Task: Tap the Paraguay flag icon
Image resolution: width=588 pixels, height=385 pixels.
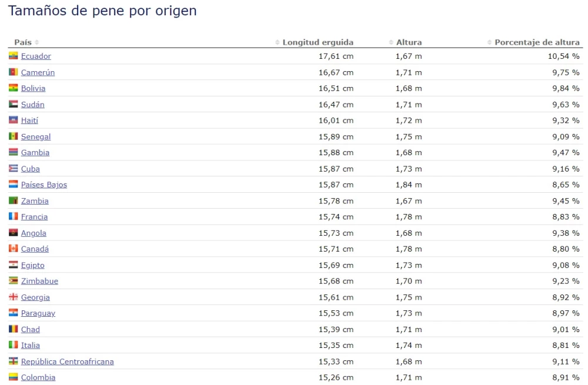Action: (x=13, y=313)
